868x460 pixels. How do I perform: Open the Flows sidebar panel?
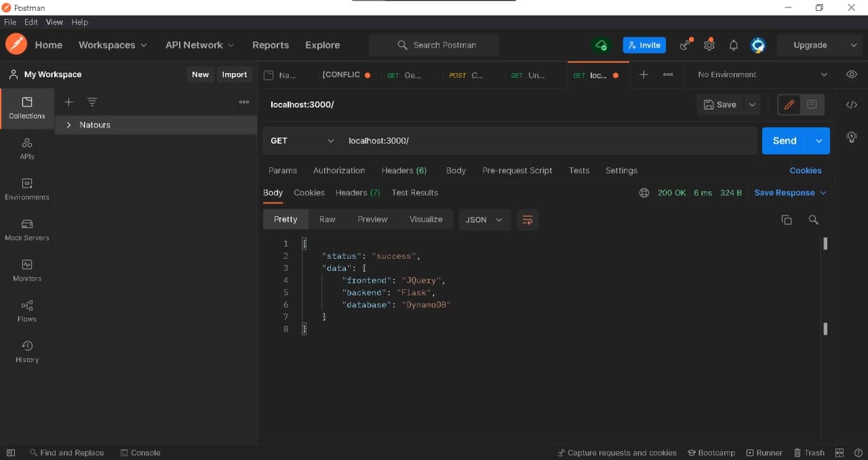click(x=27, y=312)
